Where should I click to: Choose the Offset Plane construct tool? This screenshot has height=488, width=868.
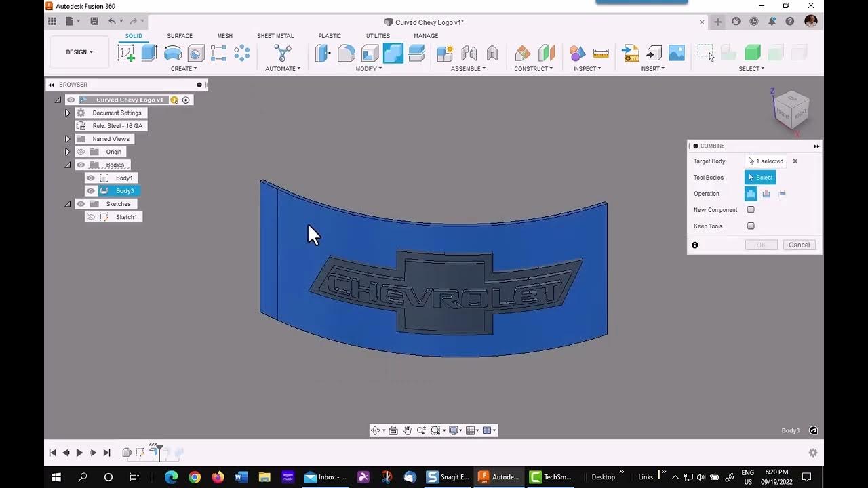pos(523,53)
